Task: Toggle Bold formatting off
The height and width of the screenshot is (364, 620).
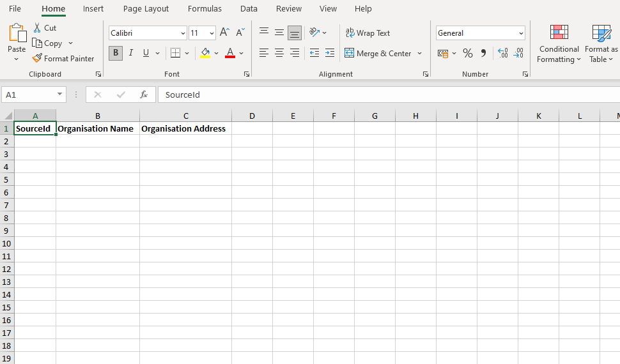Action: [116, 53]
